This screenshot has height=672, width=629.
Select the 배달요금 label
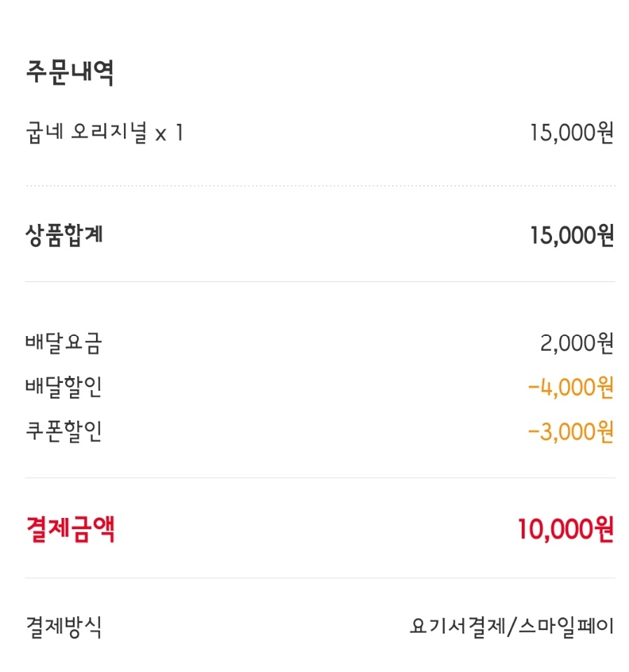point(64,343)
